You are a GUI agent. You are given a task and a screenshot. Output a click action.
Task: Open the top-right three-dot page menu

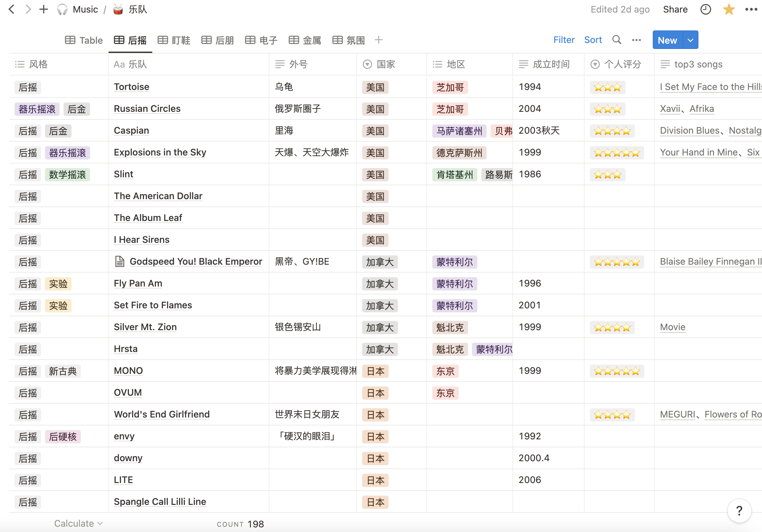pyautogui.click(x=751, y=9)
